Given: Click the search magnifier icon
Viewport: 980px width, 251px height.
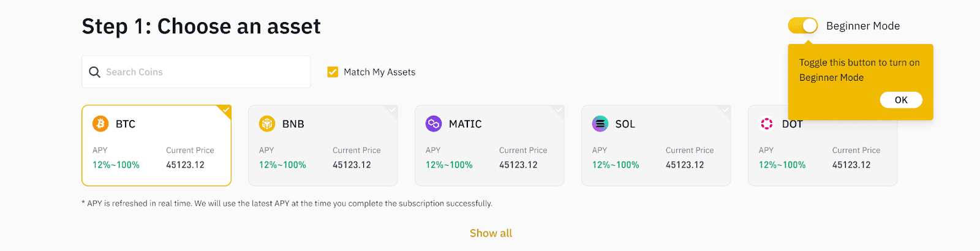Looking at the screenshot, I should tap(94, 72).
